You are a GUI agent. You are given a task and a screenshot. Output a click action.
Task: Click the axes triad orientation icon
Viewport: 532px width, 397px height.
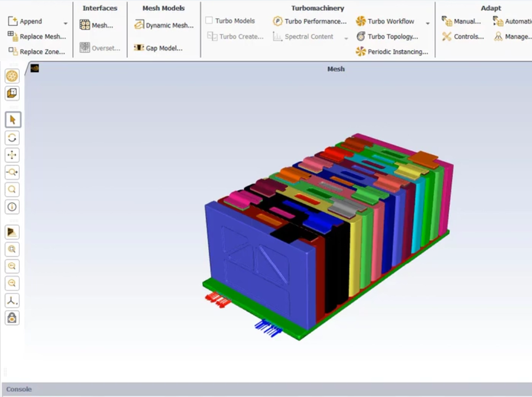12,301
